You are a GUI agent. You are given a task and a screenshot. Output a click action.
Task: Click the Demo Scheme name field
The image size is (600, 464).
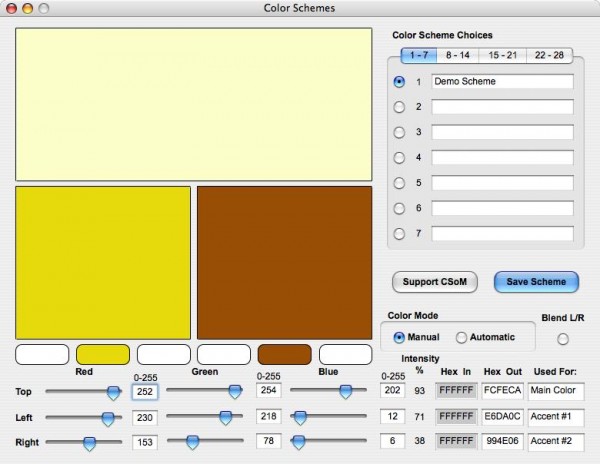pyautogui.click(x=502, y=81)
